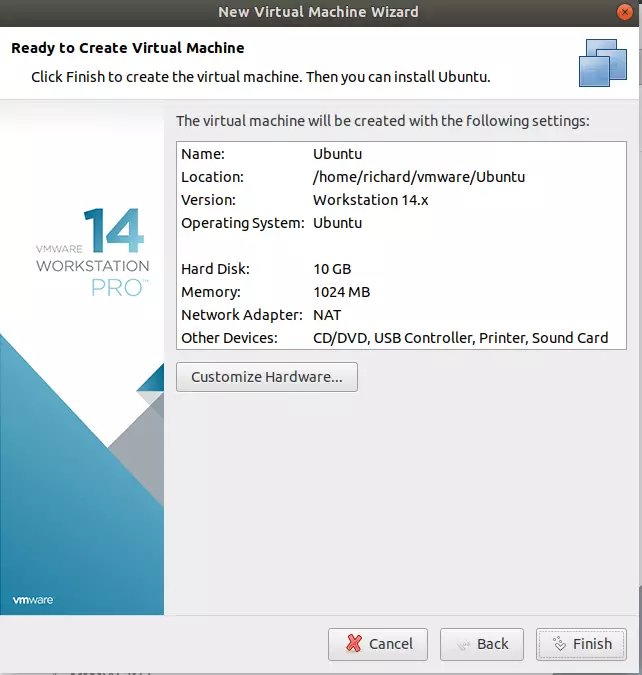The width and height of the screenshot is (642, 675).
Task: Click the vmware logo in the bottom-left banner
Action: coord(33,600)
